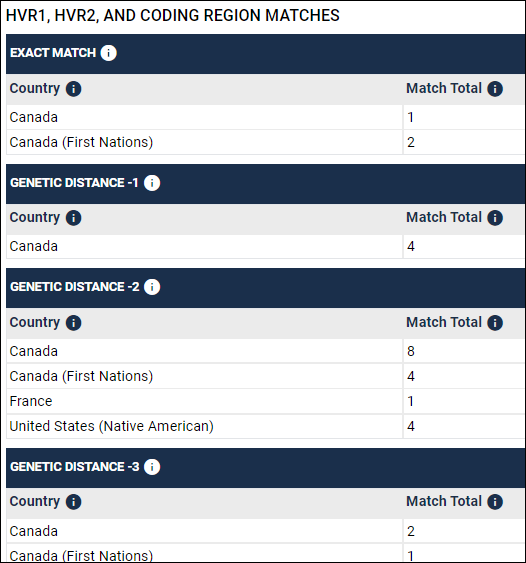Click Country info icon under Genetic Distance -1
This screenshot has width=526, height=563.
pos(74,218)
